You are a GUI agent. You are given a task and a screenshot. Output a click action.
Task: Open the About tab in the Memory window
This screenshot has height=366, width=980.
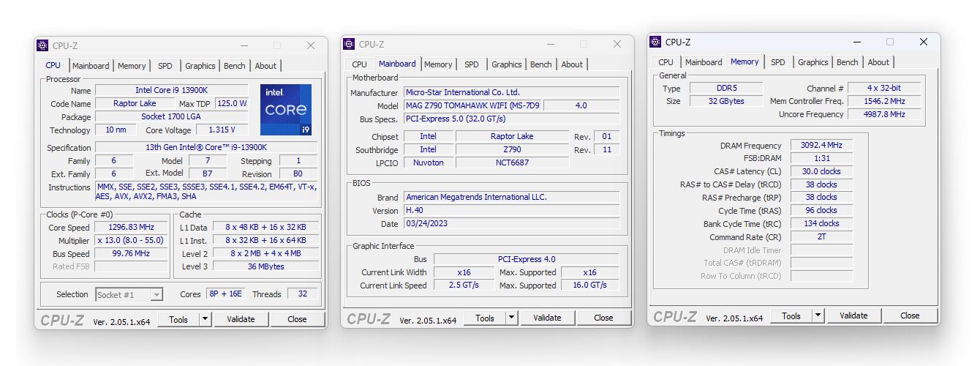tap(878, 62)
